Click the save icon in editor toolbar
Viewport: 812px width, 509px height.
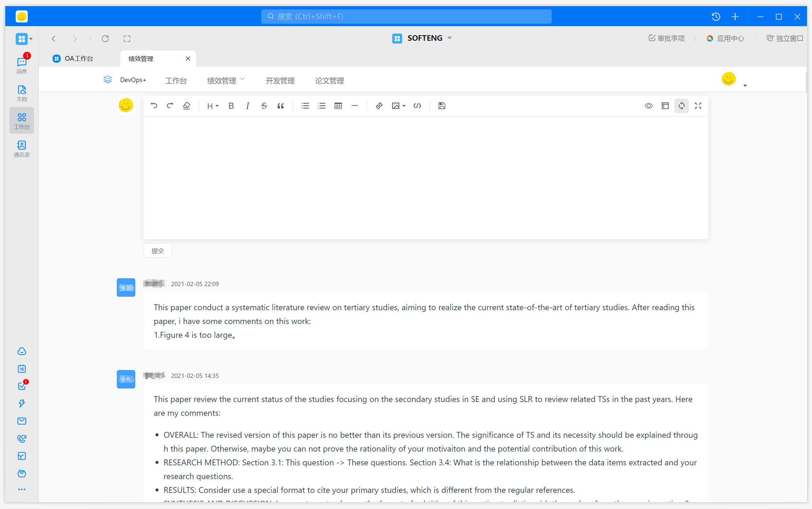point(442,106)
